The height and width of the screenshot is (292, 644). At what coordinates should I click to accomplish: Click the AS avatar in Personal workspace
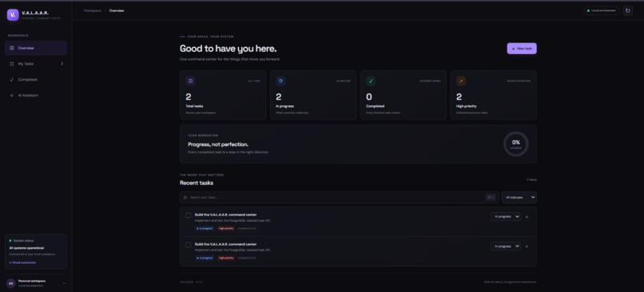pos(10,283)
